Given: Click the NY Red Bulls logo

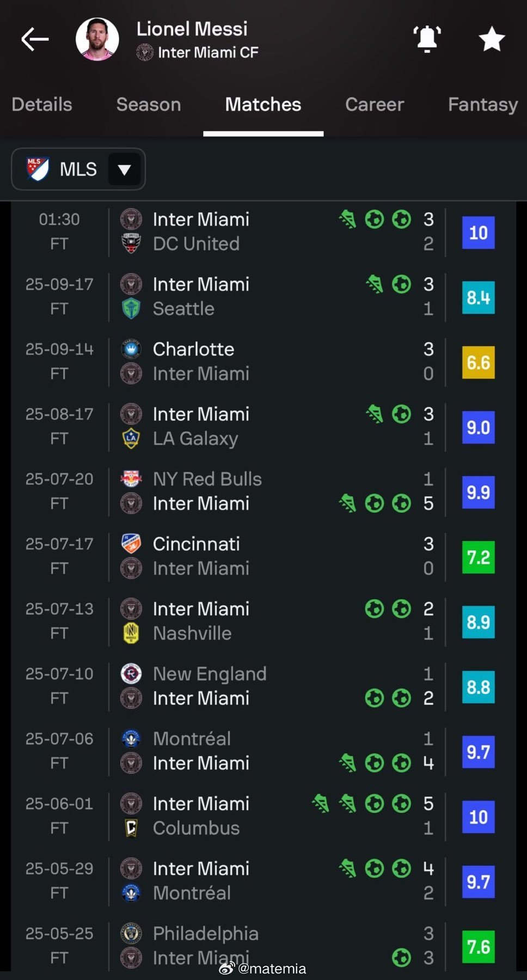Looking at the screenshot, I should tap(131, 479).
